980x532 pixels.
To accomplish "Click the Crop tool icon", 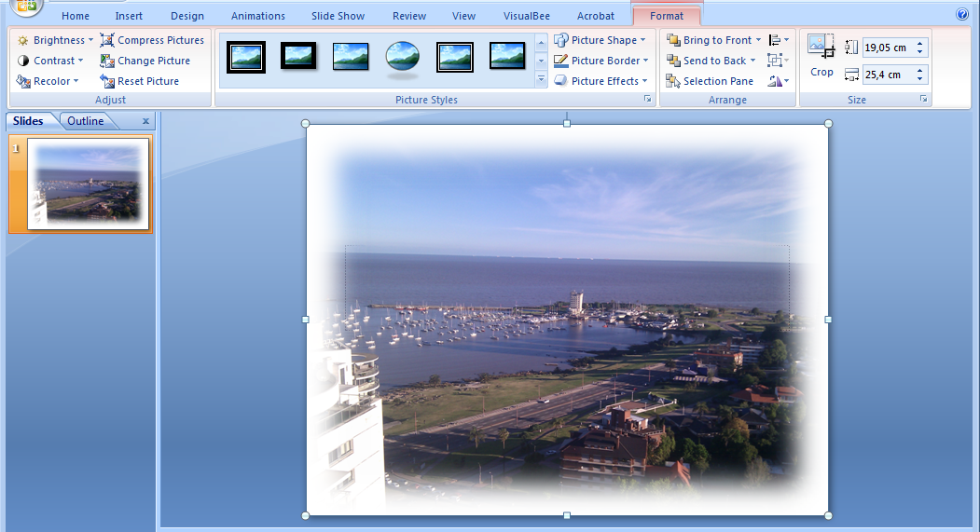I will click(x=821, y=48).
